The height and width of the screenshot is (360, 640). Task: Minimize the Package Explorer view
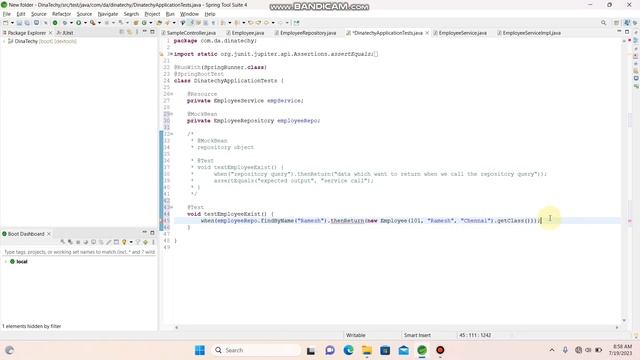144,32
